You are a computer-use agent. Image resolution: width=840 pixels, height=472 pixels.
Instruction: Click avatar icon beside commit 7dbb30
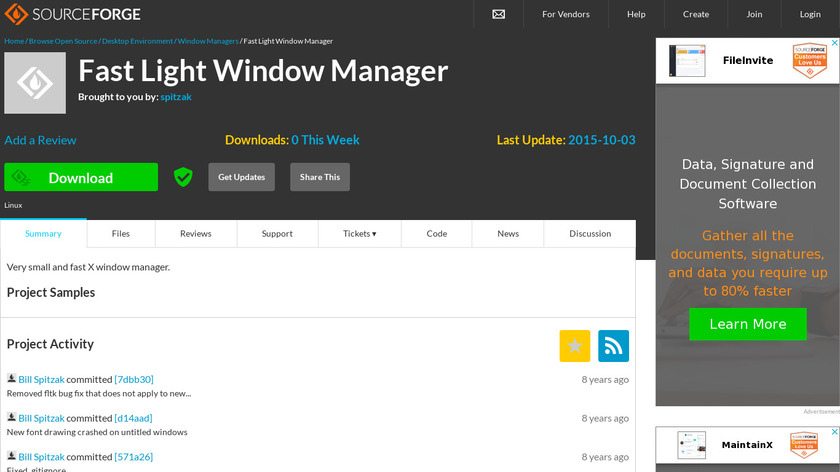tap(11, 378)
